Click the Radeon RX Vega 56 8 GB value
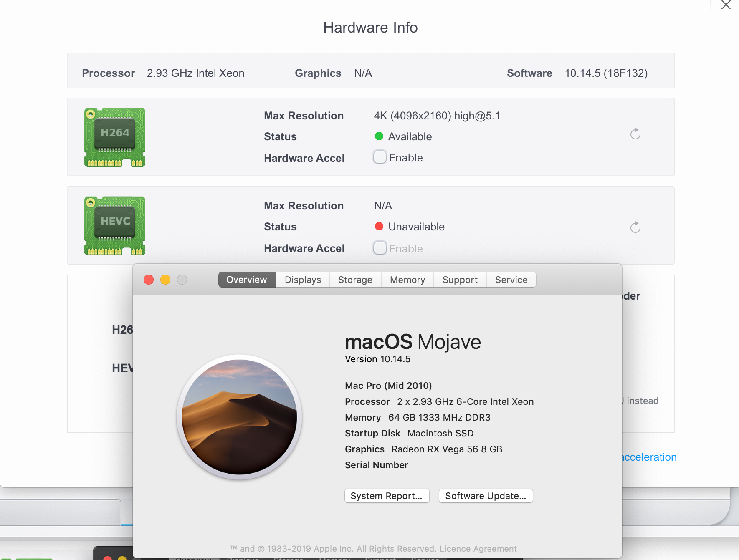The image size is (739, 560). [x=447, y=449]
